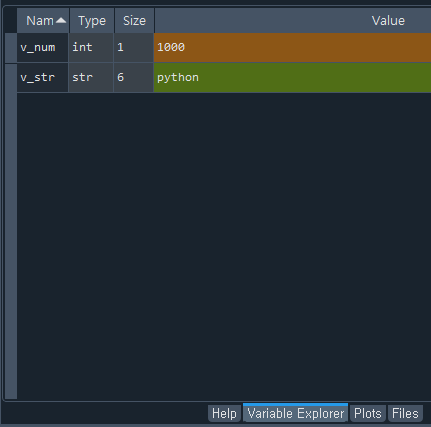The width and height of the screenshot is (431, 427).
Task: Sort variables by Name column header
Action: 43,21
